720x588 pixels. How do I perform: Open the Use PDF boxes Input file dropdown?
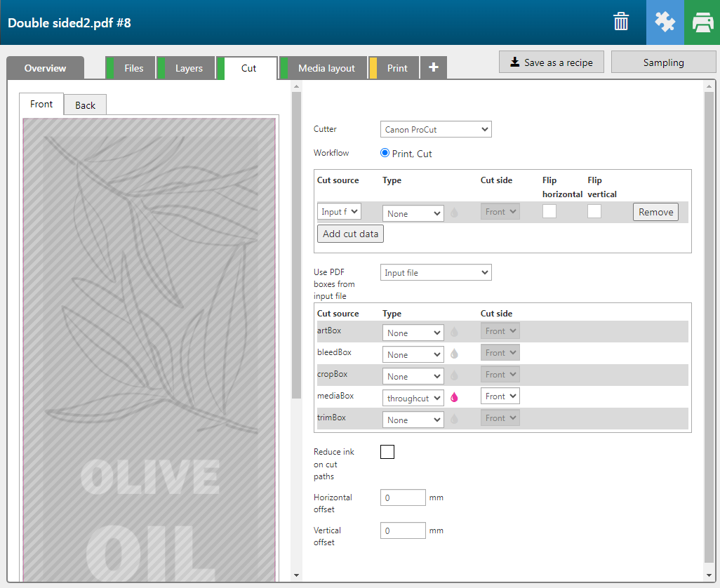(435, 272)
